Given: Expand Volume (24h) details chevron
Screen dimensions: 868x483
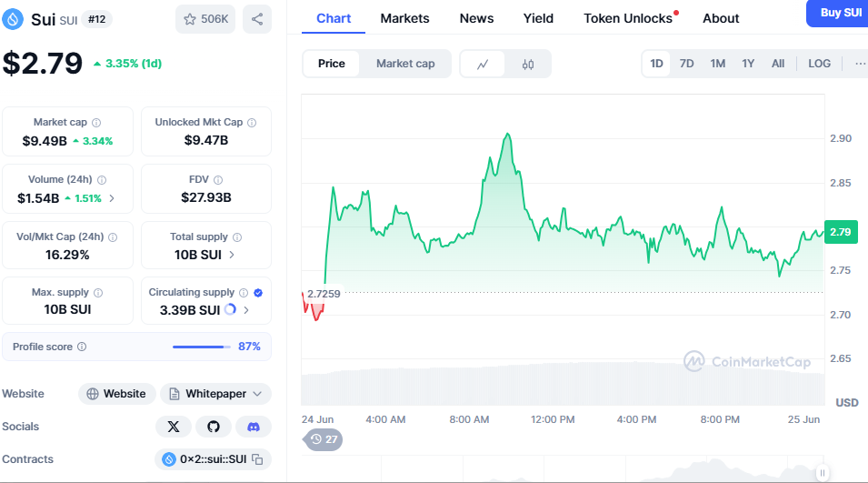Looking at the screenshot, I should click(112, 198).
